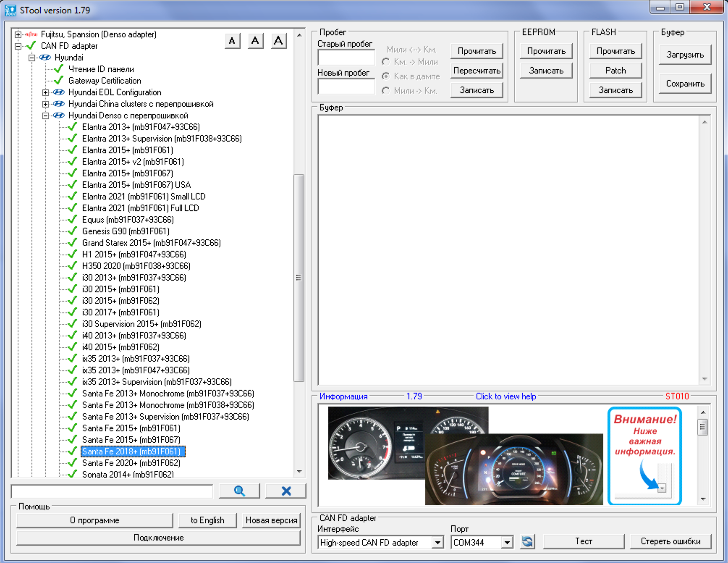Screen dimensions: 728x563
Task: Select the medium font size A icon
Action: tap(255, 41)
